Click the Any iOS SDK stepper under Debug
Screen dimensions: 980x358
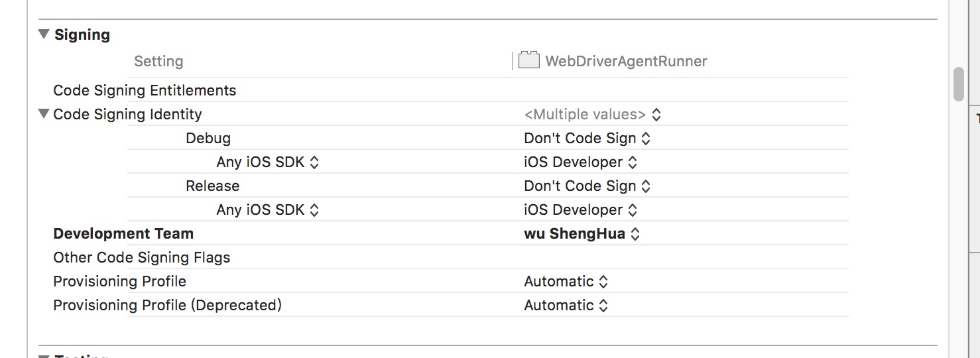(314, 162)
